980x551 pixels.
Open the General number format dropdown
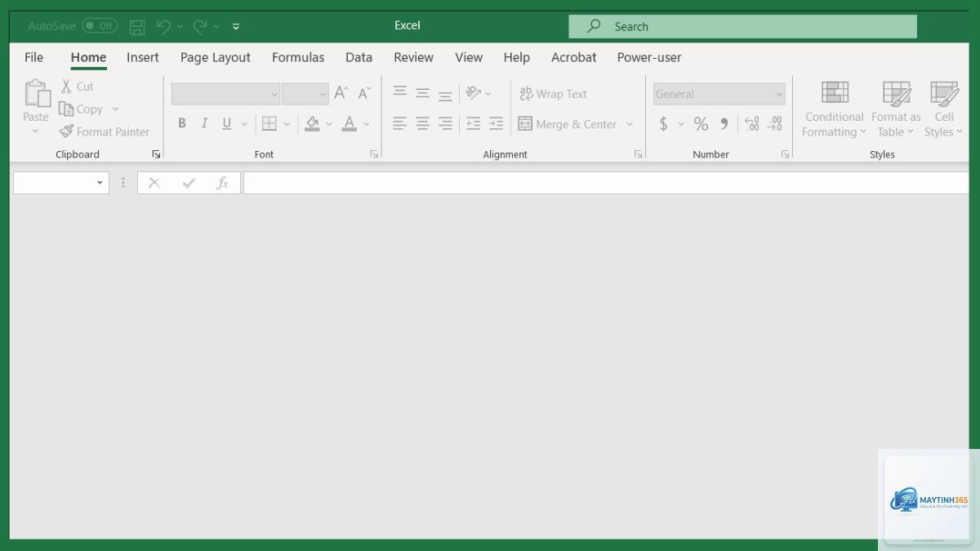pos(719,94)
